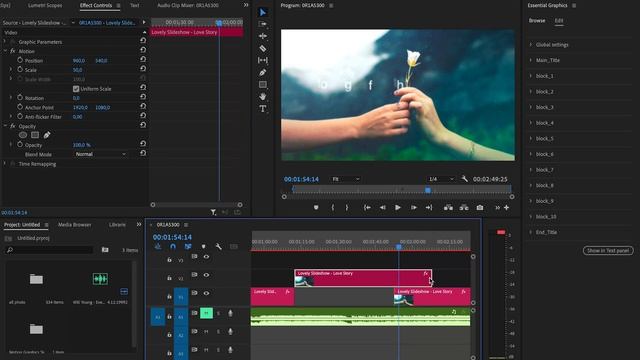Click the Lift button
640x360 pixels.
pos(448,207)
